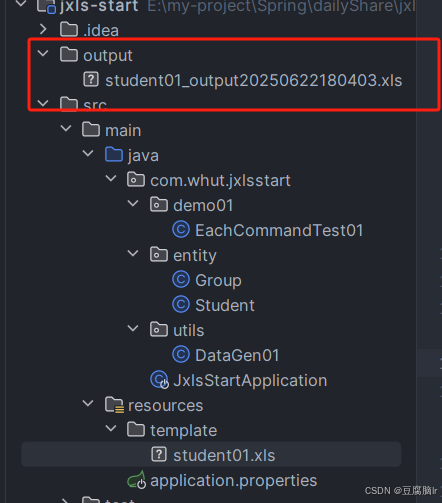Viewport: 442px width, 503px height.
Task: Collapse the utils package chevron
Action: coord(133,328)
